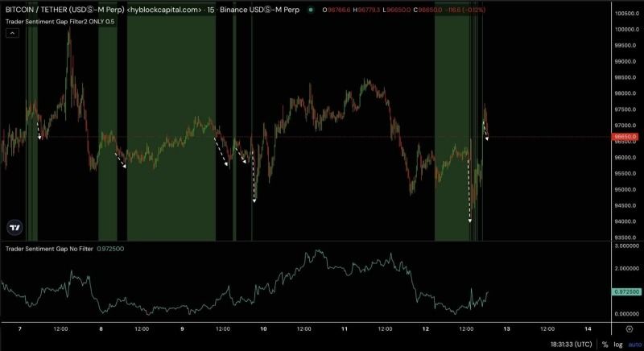
Task: Open timezone menu at 18:31:33 (UTC)
Action: pyautogui.click(x=572, y=345)
